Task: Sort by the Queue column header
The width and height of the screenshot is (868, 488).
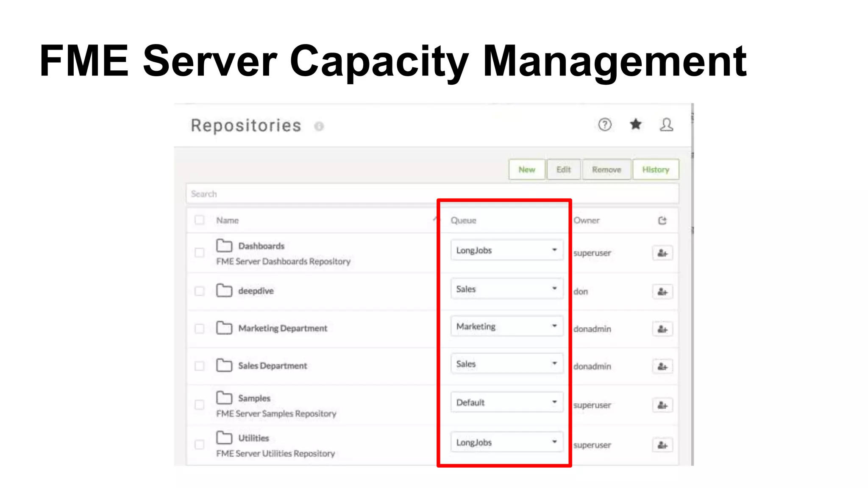Action: click(x=463, y=220)
